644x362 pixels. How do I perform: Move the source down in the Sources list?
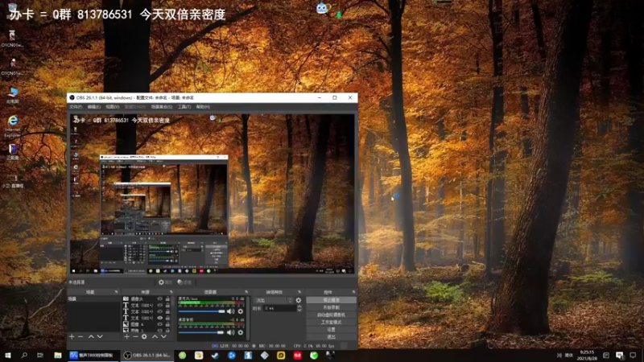tap(163, 336)
